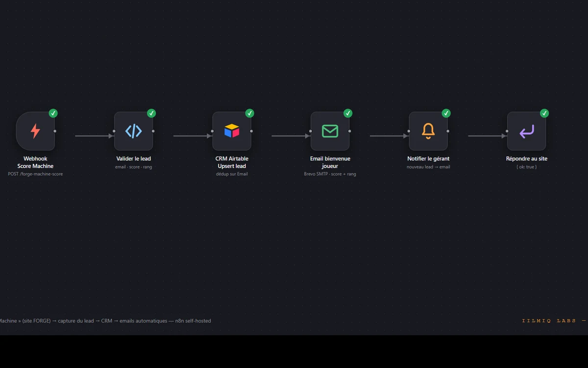Select the Webhook lightning bolt node icon
The height and width of the screenshot is (368, 588).
pos(35,131)
